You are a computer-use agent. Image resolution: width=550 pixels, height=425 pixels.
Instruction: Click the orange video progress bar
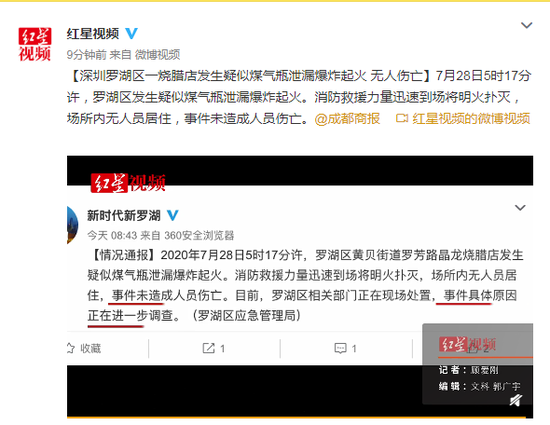click(296, 417)
